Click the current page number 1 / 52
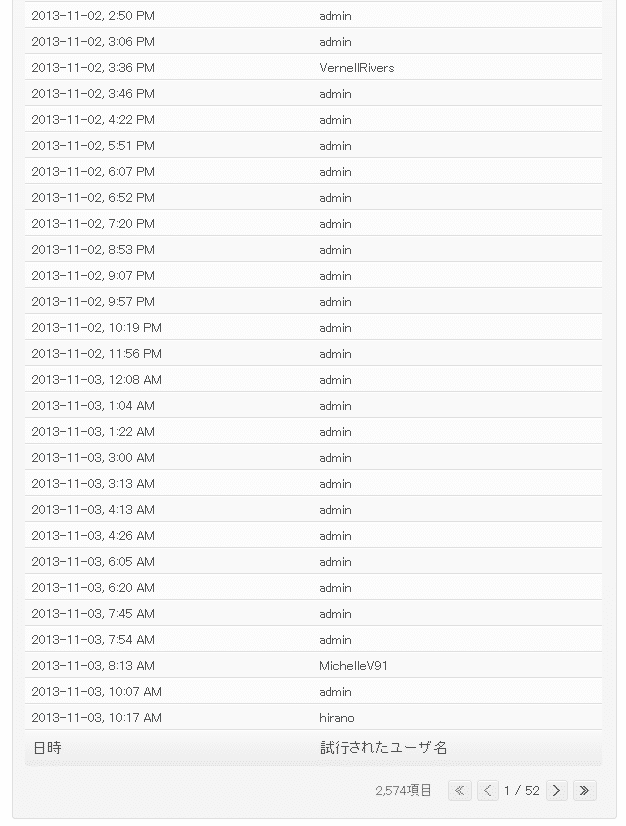Screen dimensions: 626x826 tap(522, 791)
